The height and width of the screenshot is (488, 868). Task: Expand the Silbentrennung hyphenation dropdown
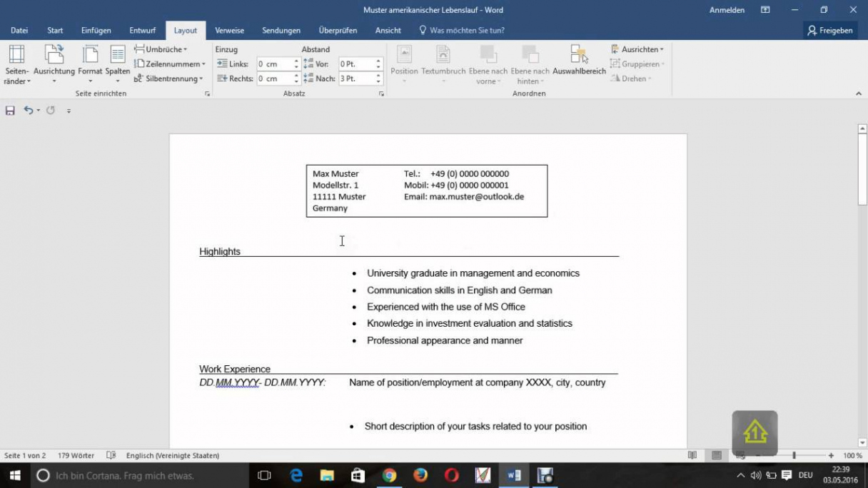pyautogui.click(x=169, y=78)
